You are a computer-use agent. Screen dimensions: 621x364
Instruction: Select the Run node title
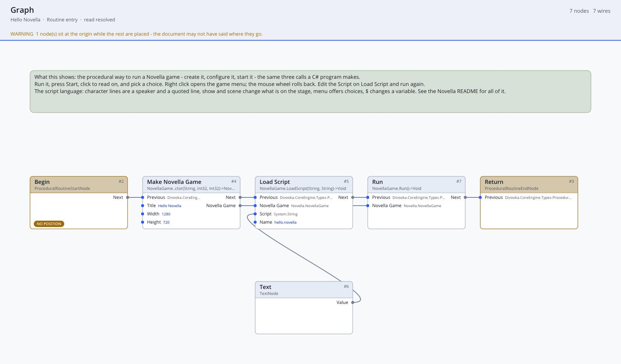(377, 182)
